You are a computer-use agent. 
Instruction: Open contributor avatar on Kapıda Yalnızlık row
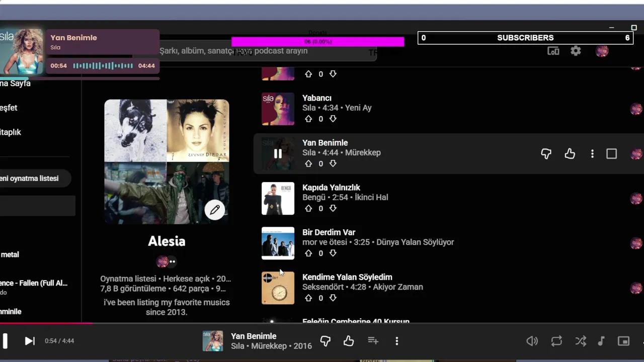(636, 199)
